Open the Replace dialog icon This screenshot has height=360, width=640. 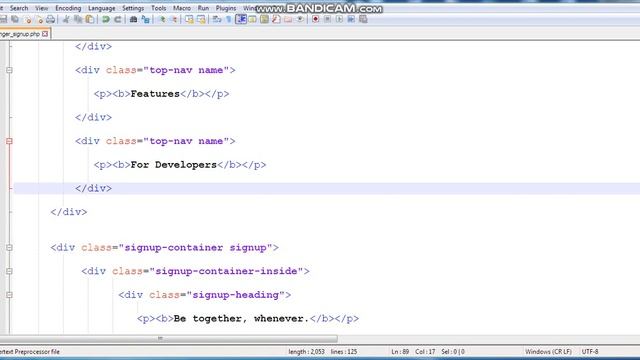click(x=145, y=19)
